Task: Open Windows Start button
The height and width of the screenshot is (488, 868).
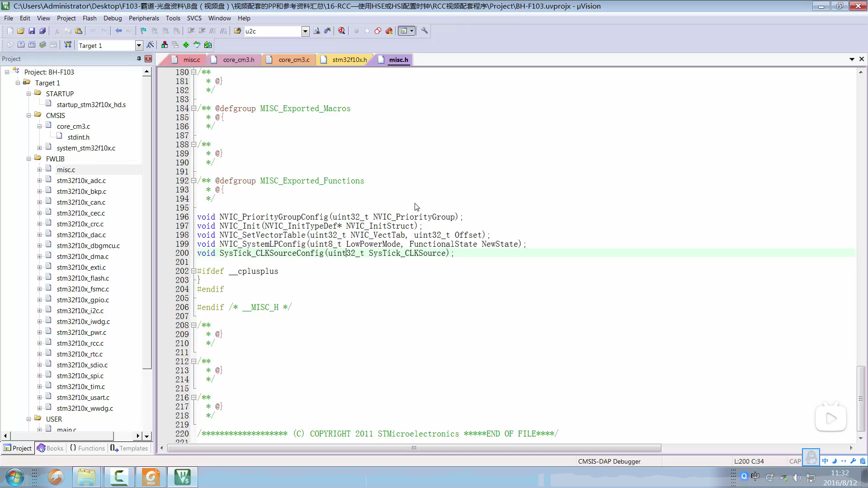Action: pyautogui.click(x=15, y=477)
